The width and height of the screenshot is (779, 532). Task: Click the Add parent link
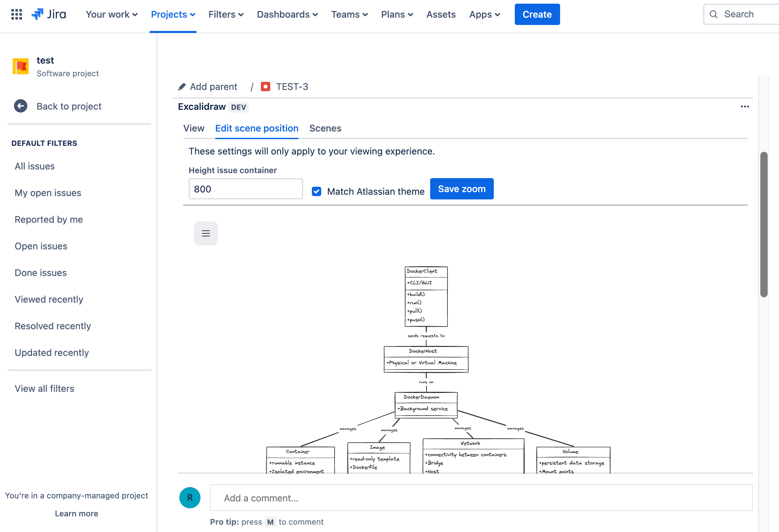(x=214, y=87)
